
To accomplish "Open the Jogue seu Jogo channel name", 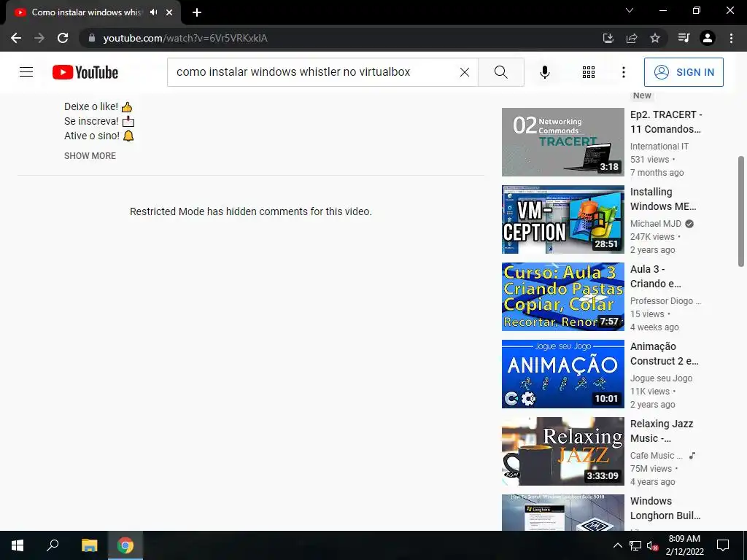I will (x=661, y=378).
